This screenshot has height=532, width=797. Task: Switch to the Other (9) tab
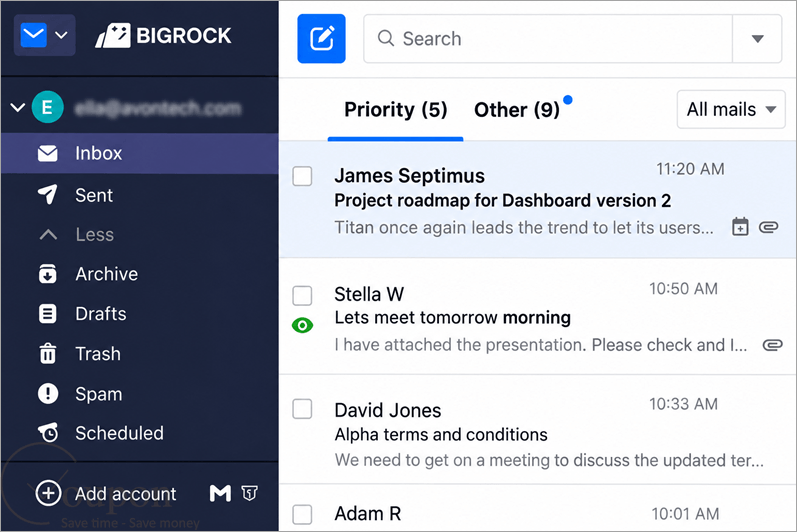click(517, 110)
